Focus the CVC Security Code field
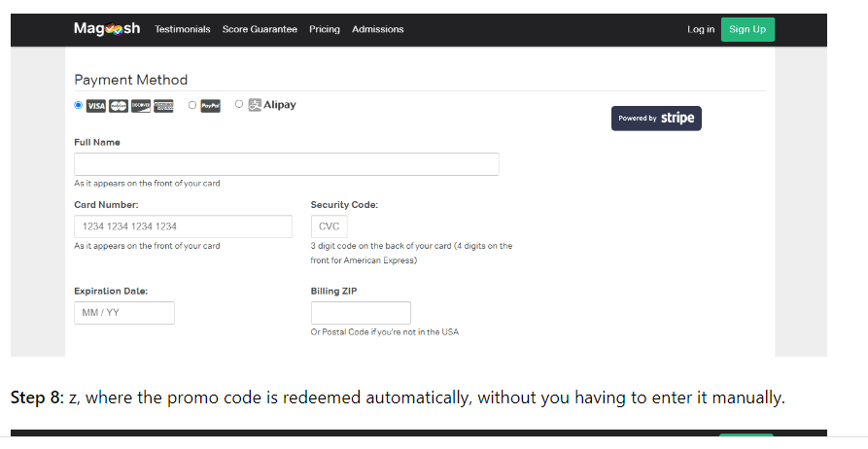Screen dimensions: 868x449 click(x=329, y=226)
